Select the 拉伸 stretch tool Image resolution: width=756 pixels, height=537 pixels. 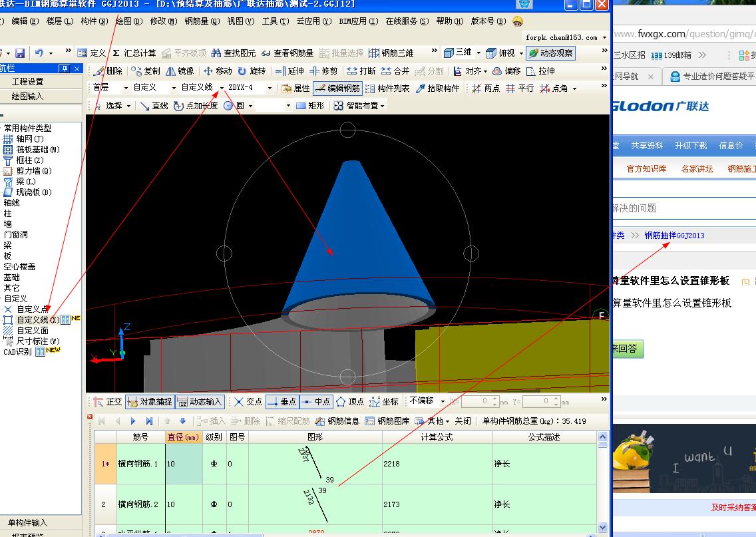(540, 71)
